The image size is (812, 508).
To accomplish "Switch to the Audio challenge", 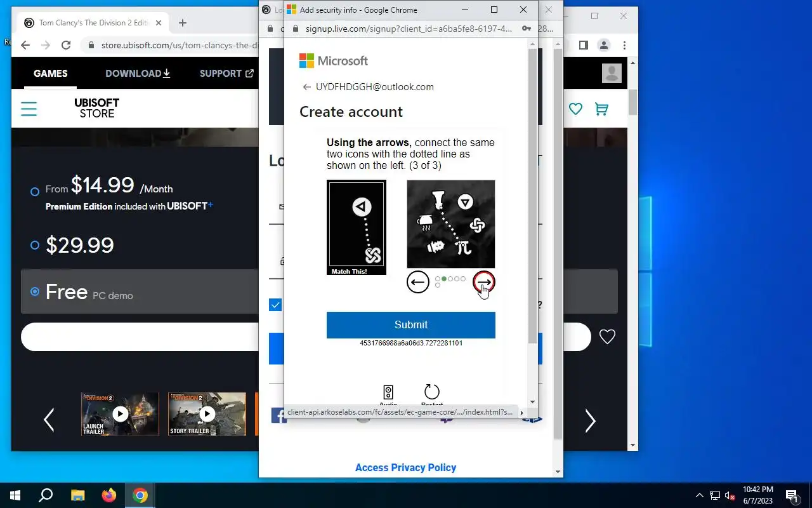I will click(x=388, y=394).
